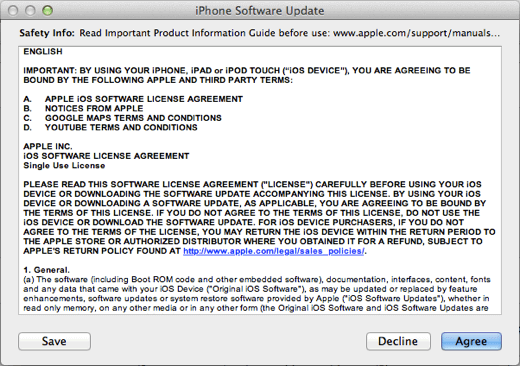Viewport: 520px width, 366px height.
Task: Click 'PLEASE READ THIS SOFTWARE LICENSE' paragraph
Action: coord(259,218)
